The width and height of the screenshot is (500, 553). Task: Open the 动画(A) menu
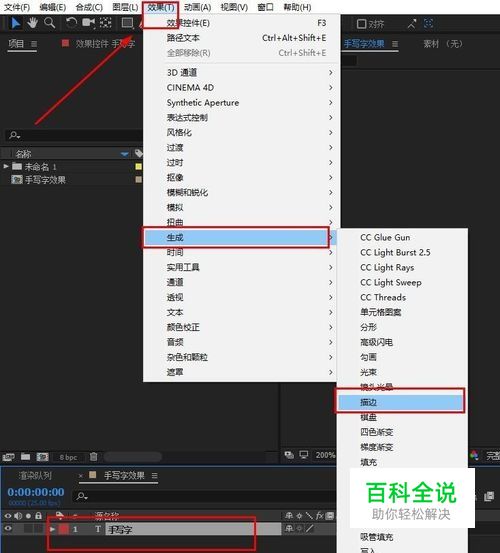[197, 7]
